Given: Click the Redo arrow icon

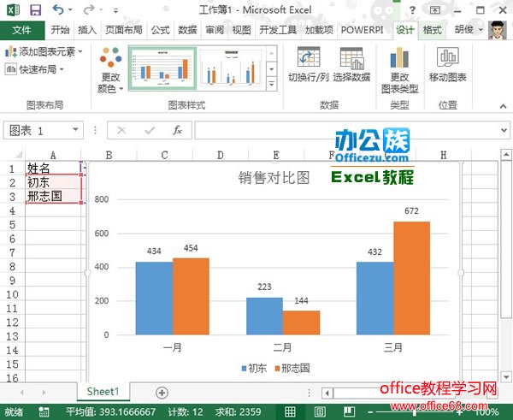Looking at the screenshot, I should (x=89, y=9).
